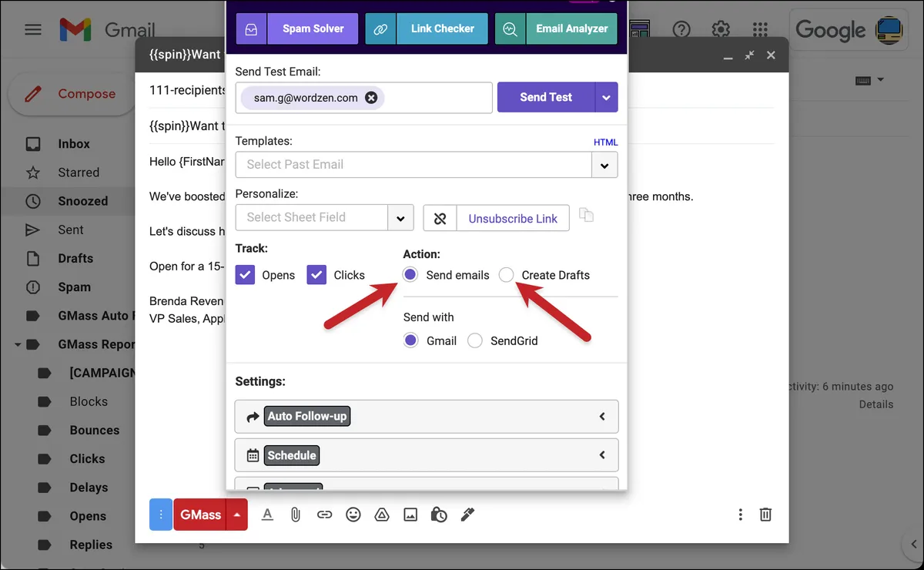Click the Email Analyzer button
This screenshot has width=924, height=570.
pyautogui.click(x=556, y=28)
